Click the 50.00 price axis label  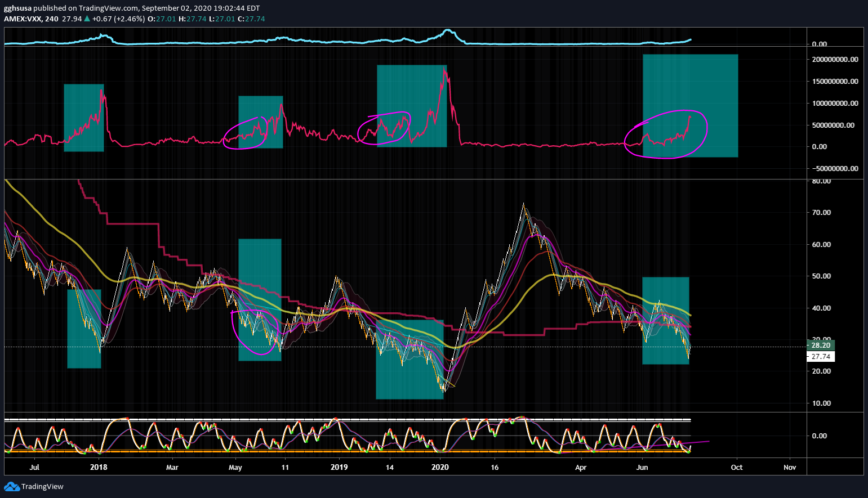click(821, 276)
